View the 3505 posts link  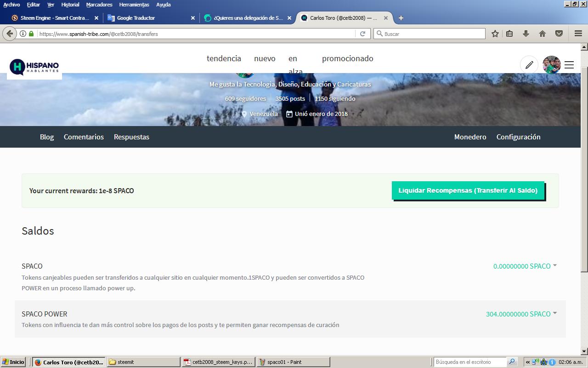[x=290, y=98]
